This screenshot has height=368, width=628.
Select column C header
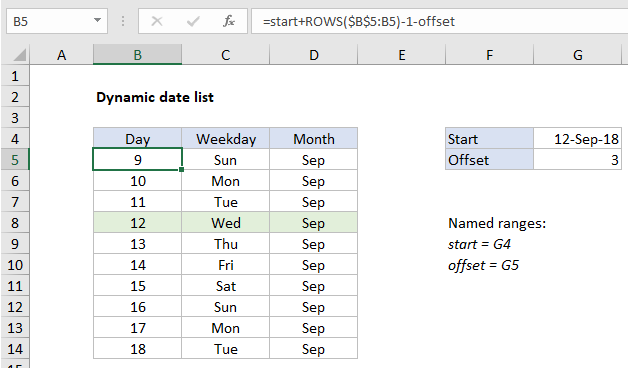tap(225, 54)
